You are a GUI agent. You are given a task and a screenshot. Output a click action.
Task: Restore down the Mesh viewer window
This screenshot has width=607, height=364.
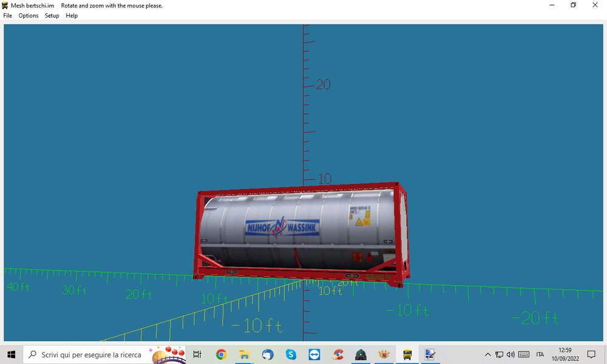tap(574, 5)
